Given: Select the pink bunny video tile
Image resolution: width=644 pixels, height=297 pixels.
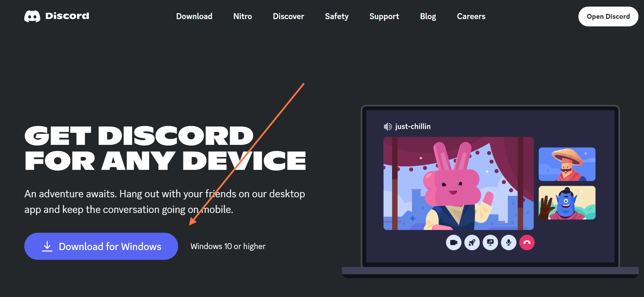Looking at the screenshot, I should pos(458,183).
